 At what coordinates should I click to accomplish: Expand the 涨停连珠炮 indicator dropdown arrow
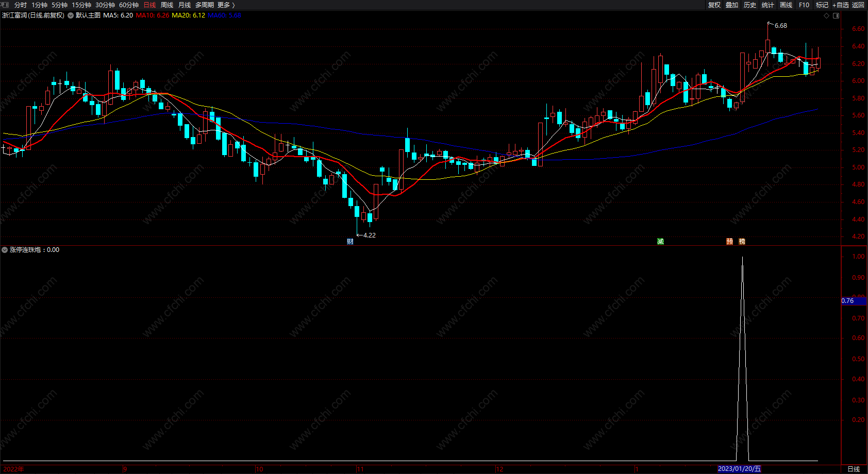pos(5,250)
